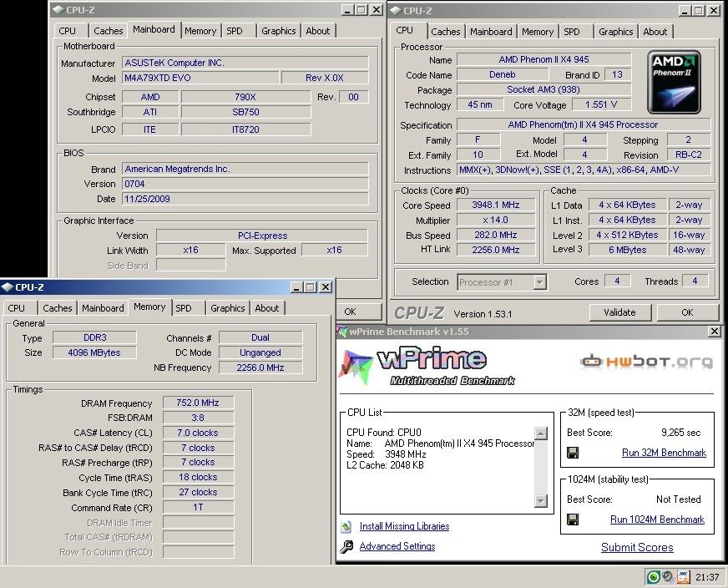Click the Install Missing Libraries icon

coord(346,527)
